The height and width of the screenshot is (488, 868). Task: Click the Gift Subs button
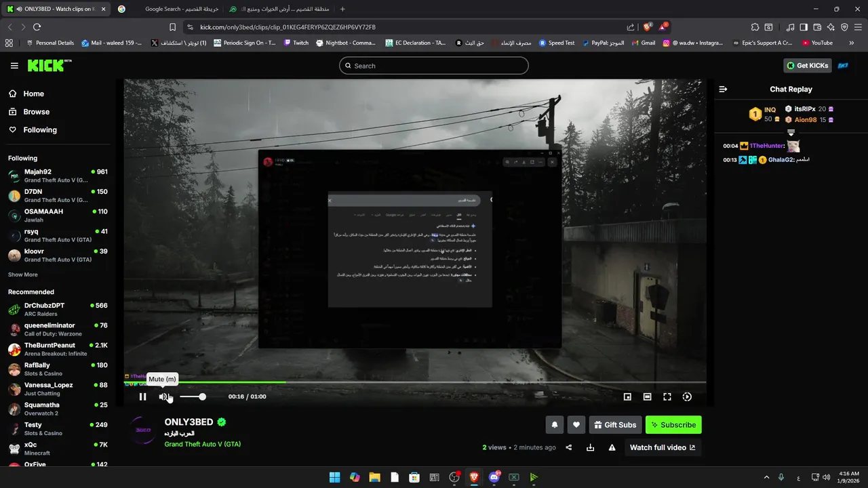click(x=615, y=425)
